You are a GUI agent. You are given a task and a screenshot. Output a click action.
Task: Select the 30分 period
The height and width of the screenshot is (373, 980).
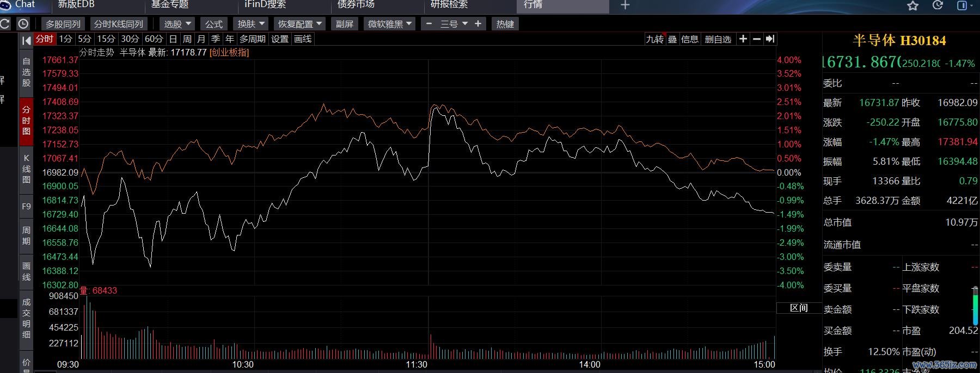point(130,39)
